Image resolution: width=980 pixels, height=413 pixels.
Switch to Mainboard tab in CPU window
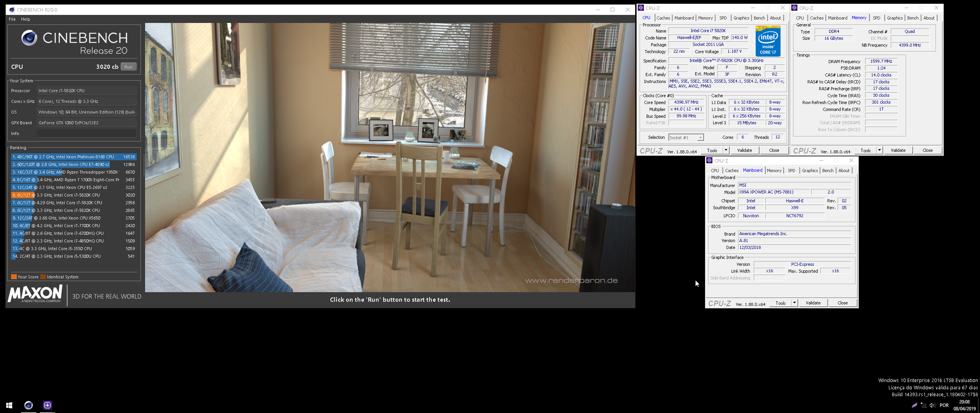684,18
